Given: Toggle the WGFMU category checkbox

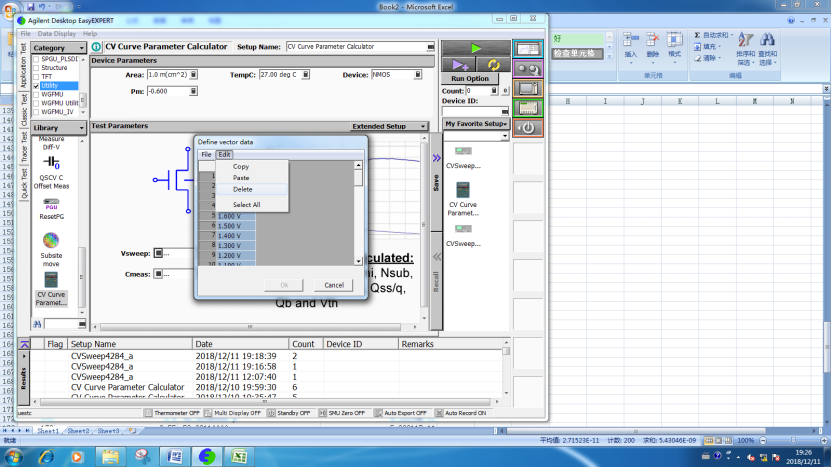Looking at the screenshot, I should [36, 94].
